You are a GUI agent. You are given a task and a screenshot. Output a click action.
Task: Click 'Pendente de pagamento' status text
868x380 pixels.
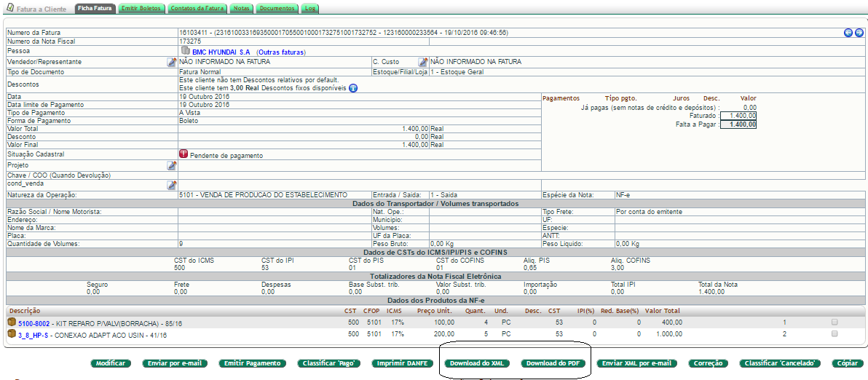pyautogui.click(x=226, y=156)
